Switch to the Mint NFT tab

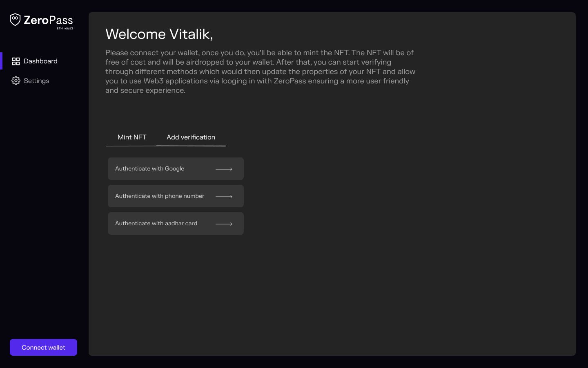coord(131,137)
